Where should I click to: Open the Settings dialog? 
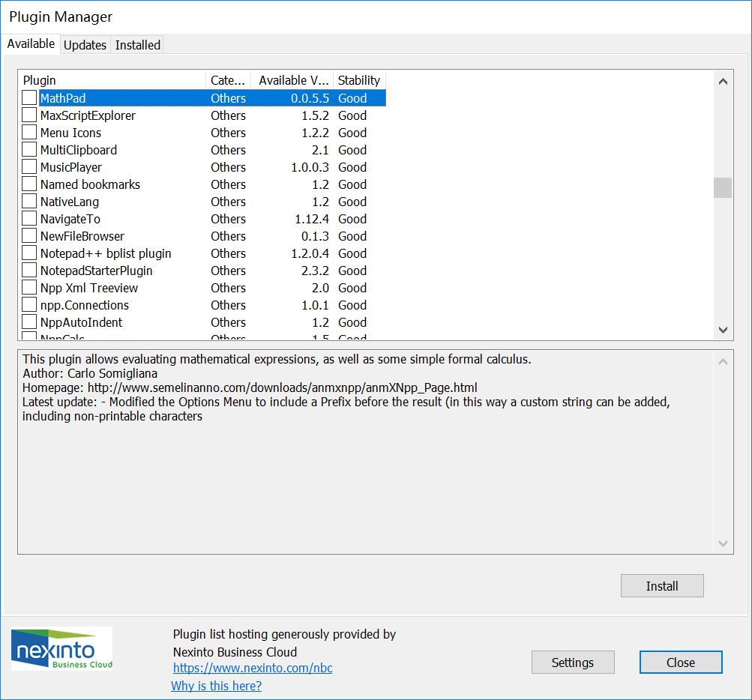[572, 662]
